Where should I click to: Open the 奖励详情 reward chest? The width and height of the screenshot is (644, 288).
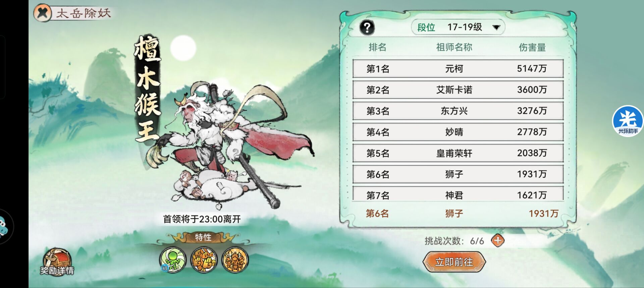click(x=57, y=262)
